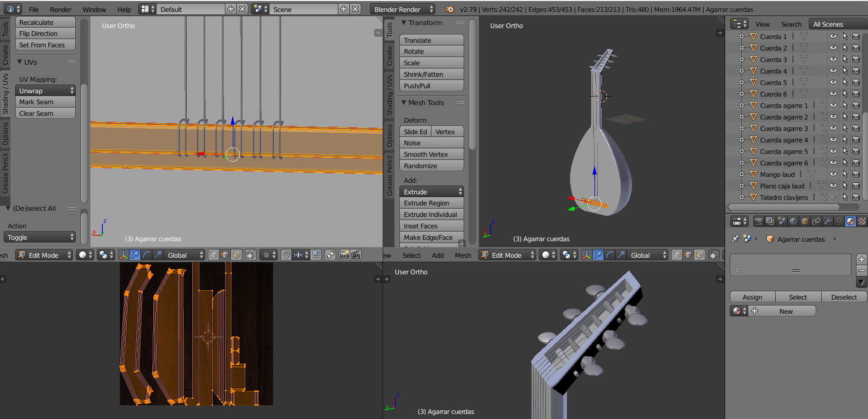868x419 pixels.
Task: Open the Mesh menu in right viewport header
Action: [x=463, y=255]
